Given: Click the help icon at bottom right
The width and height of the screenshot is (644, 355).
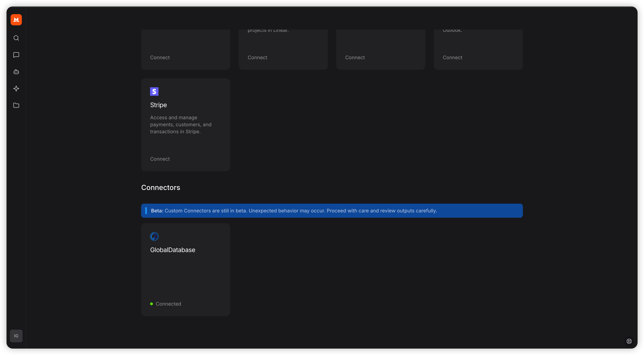Looking at the screenshot, I should click(x=629, y=341).
